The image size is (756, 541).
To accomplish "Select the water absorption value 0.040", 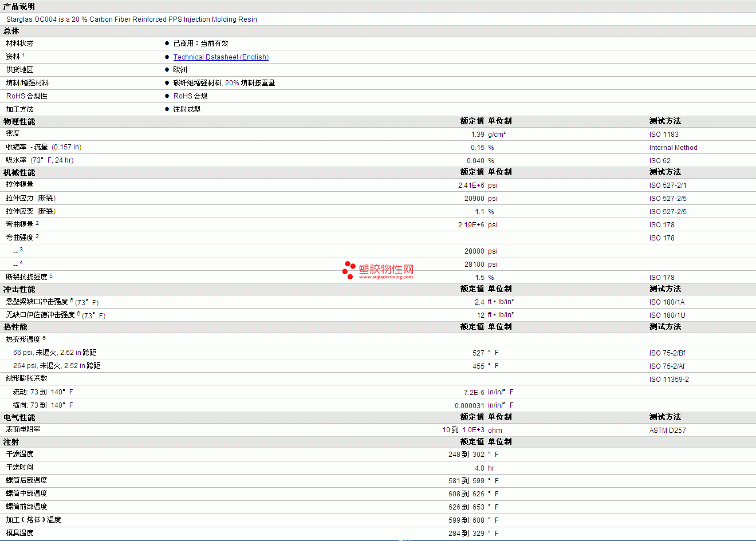I will click(475, 161).
